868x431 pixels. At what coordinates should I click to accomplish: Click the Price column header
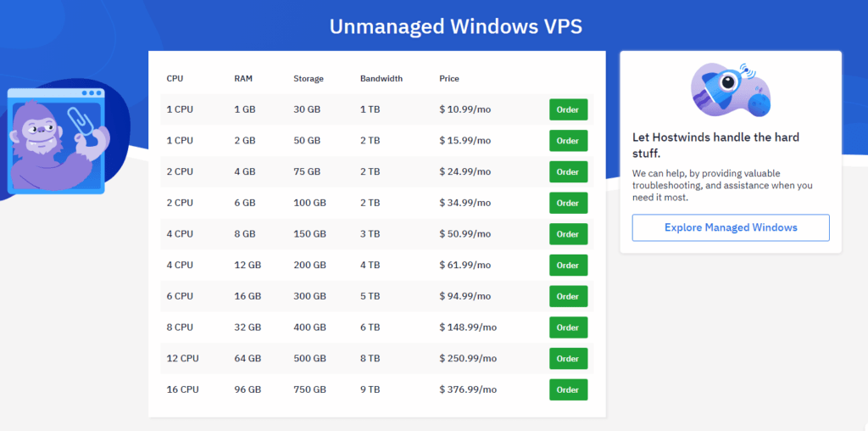(449, 79)
